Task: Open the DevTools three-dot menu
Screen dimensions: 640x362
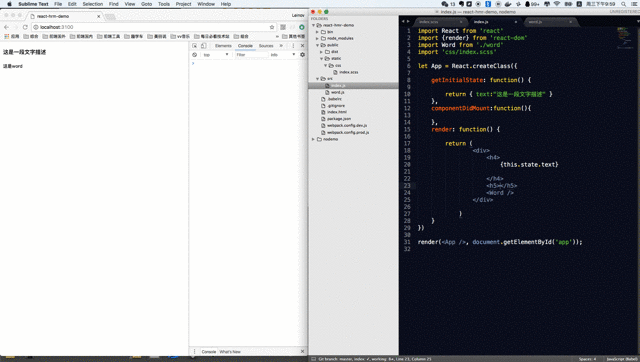Action: [x=293, y=46]
